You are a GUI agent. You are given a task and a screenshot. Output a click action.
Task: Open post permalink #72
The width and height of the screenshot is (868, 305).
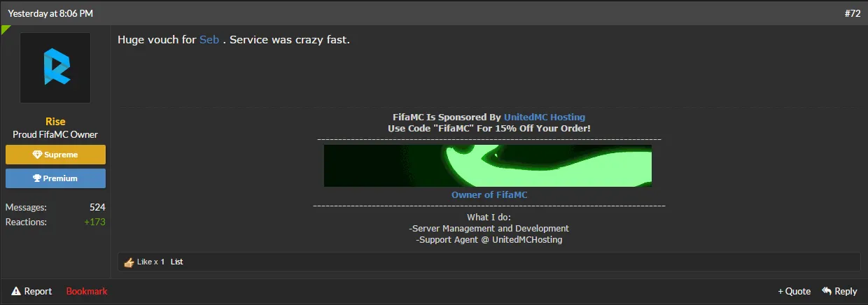(x=852, y=13)
